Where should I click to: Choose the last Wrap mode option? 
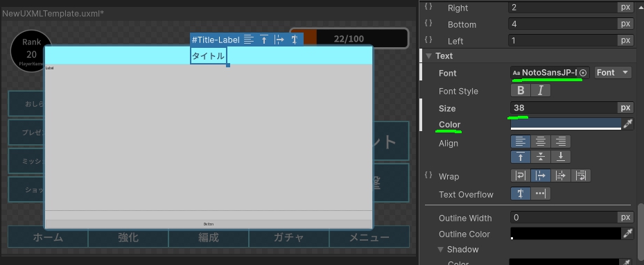click(581, 176)
